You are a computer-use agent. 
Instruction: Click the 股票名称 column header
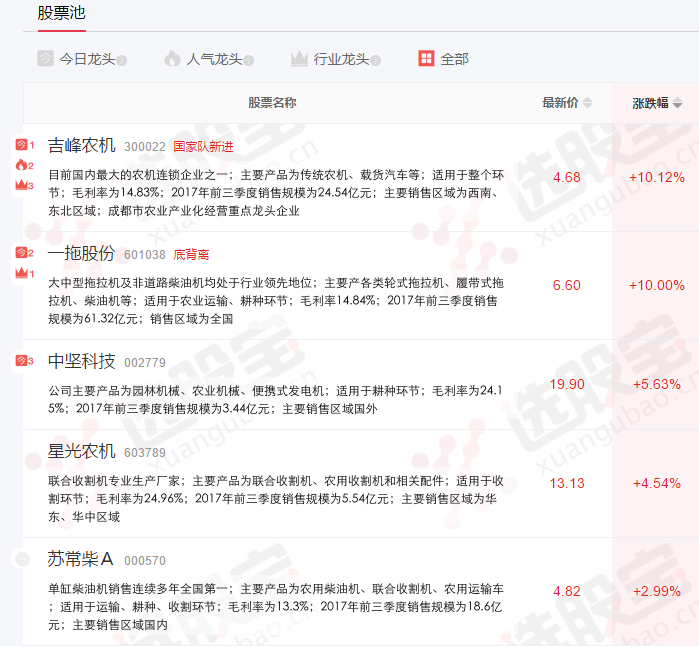272,103
